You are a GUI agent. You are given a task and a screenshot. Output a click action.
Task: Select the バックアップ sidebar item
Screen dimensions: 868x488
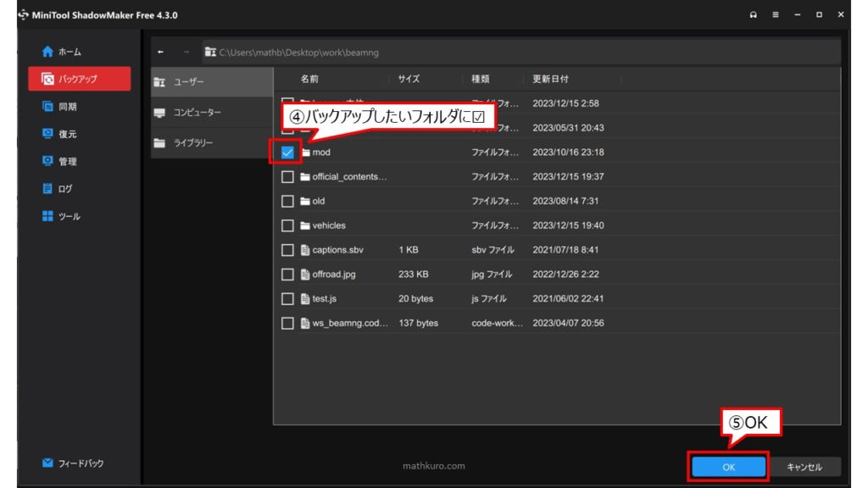(79, 79)
